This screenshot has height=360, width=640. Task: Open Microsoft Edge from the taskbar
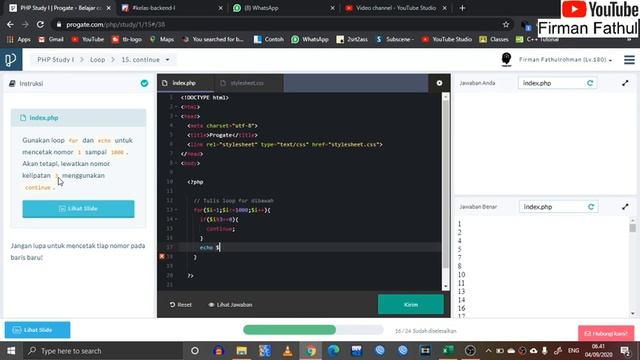click(333, 351)
